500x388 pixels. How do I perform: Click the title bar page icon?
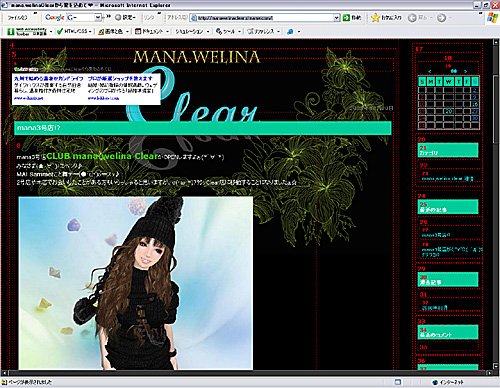tap(5, 5)
